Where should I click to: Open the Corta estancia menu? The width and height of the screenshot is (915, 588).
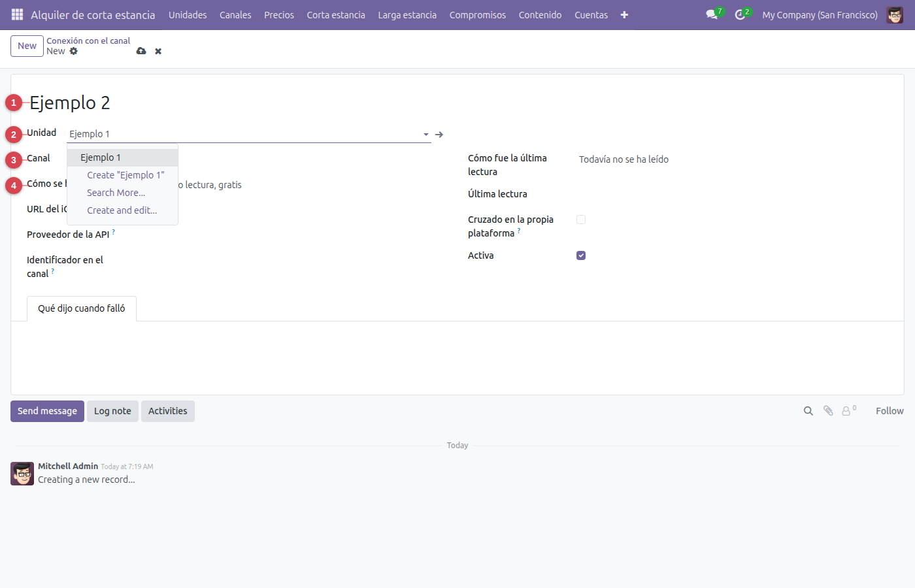(x=336, y=14)
